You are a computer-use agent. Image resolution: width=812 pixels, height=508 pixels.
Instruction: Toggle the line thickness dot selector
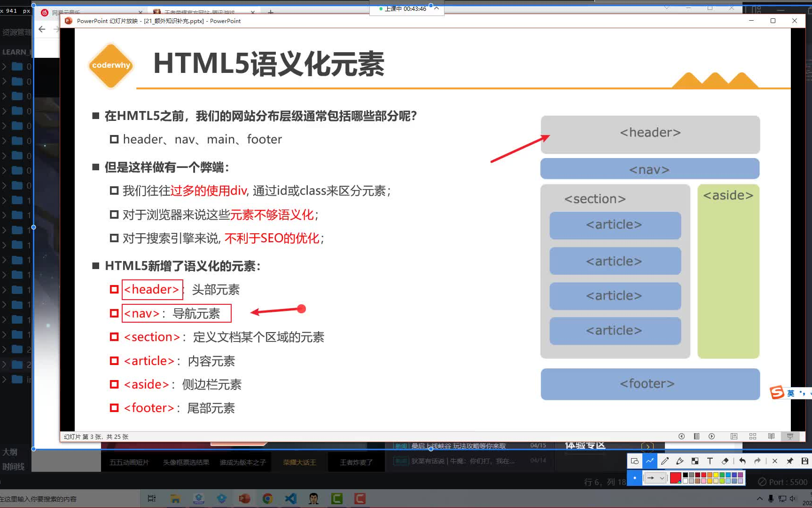click(x=634, y=478)
